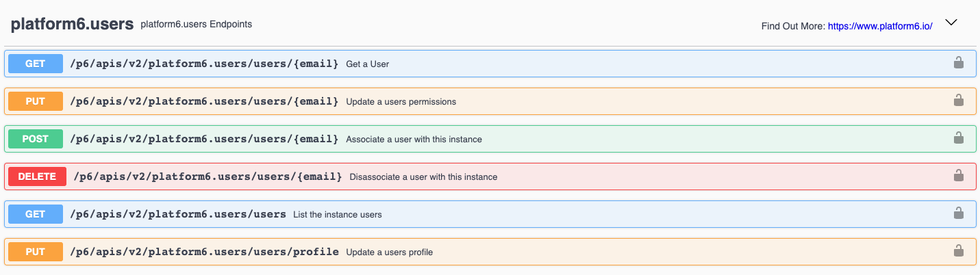Click the users/profile endpoint path
This screenshot has height=275, width=980.
coord(204,252)
